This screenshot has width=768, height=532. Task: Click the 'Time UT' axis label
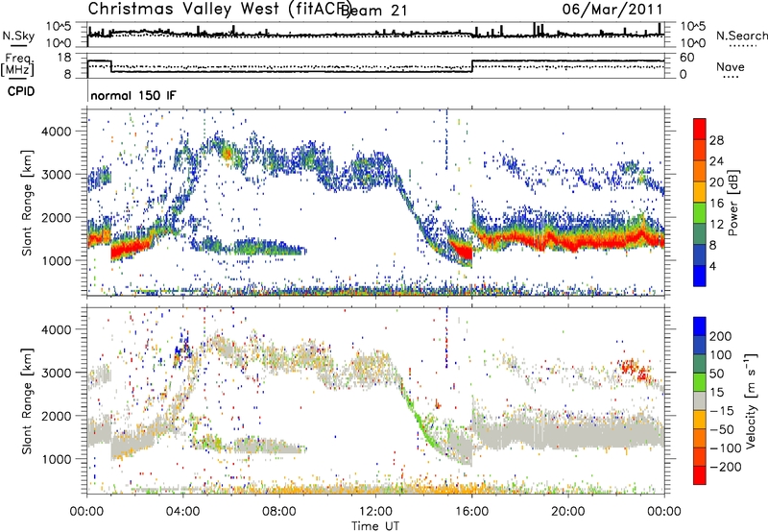coord(375,525)
